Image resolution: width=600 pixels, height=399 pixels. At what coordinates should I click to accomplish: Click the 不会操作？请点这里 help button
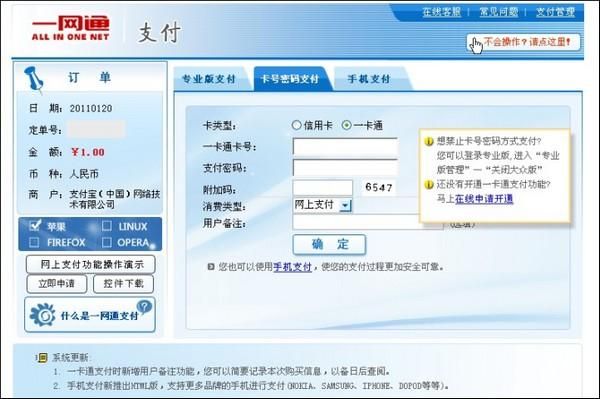[523, 42]
